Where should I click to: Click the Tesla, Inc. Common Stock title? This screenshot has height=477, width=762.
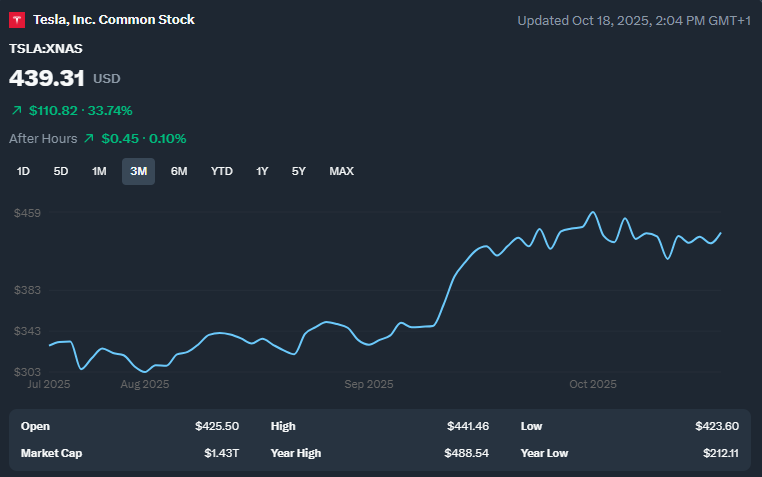tap(114, 20)
